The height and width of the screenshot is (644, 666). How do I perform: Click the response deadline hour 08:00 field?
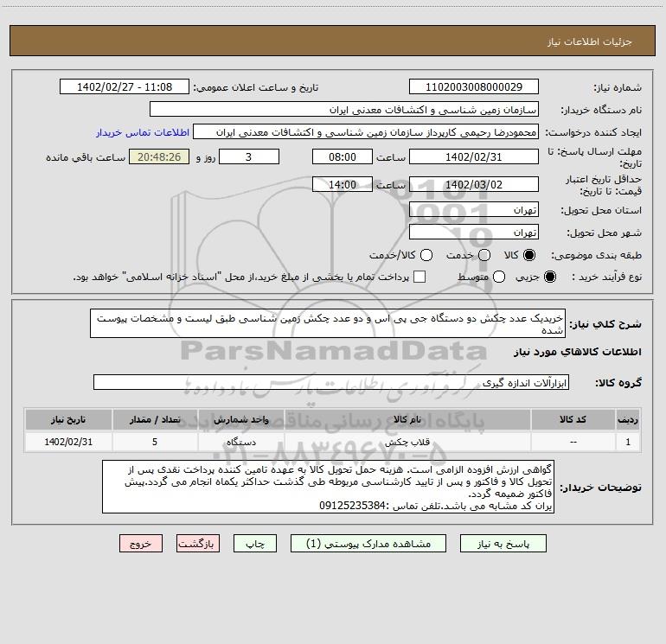click(x=343, y=156)
